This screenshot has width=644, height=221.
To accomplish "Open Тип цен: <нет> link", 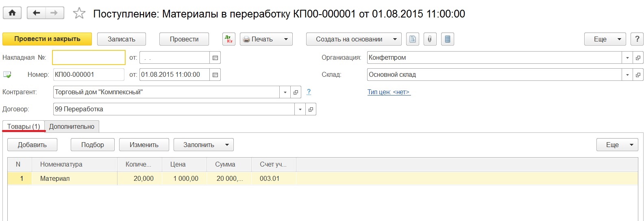I will tap(389, 92).
